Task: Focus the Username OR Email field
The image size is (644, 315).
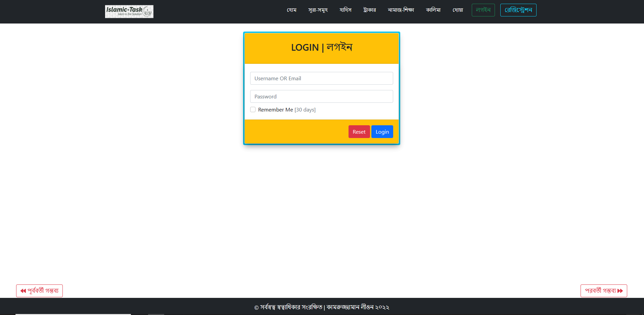Action: [x=322, y=78]
